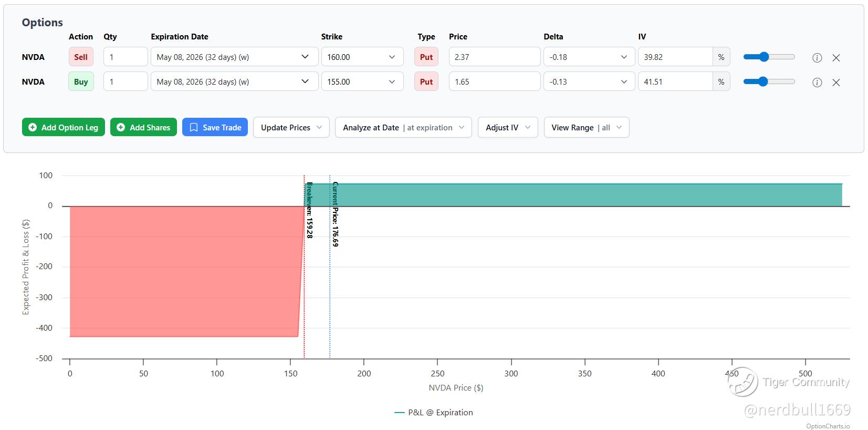Click the plus icon on Add Option Leg
The height and width of the screenshot is (430, 868).
[x=33, y=127]
